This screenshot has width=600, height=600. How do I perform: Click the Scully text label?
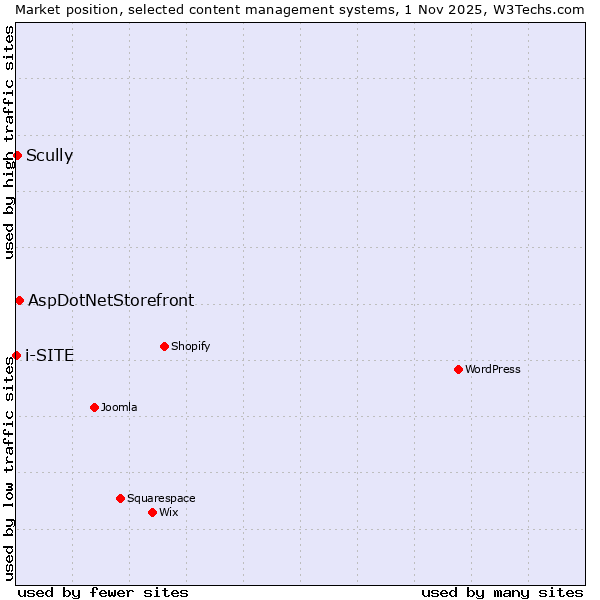click(x=49, y=155)
